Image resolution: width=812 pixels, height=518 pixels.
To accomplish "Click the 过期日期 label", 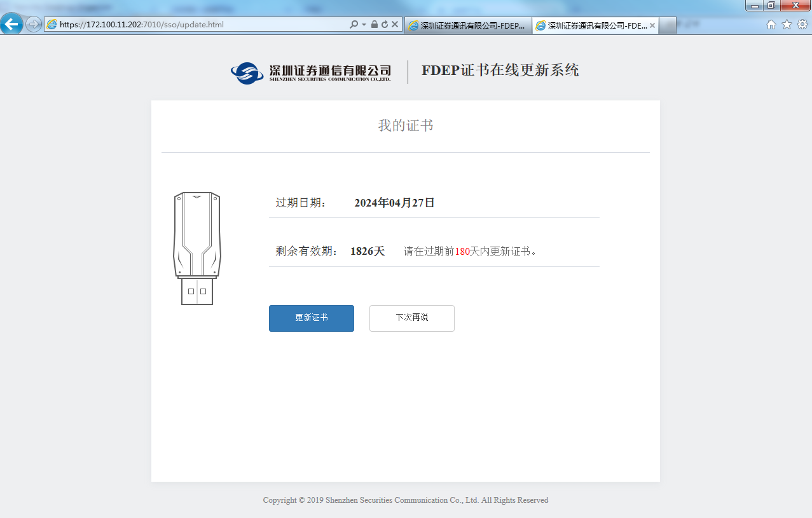I will 300,203.
